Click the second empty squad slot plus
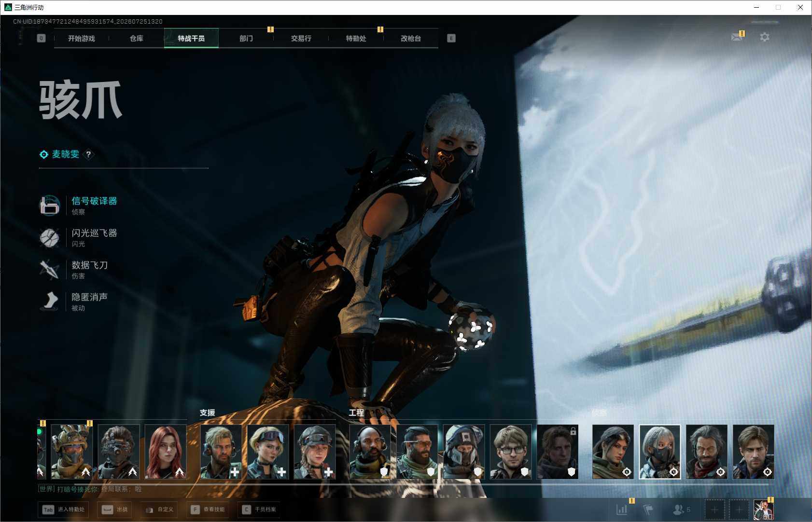Screen dimensions: 812x522 coord(739,510)
